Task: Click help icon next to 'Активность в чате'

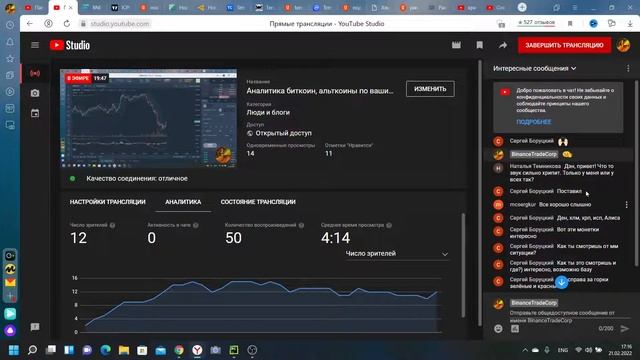Action: click(x=196, y=225)
